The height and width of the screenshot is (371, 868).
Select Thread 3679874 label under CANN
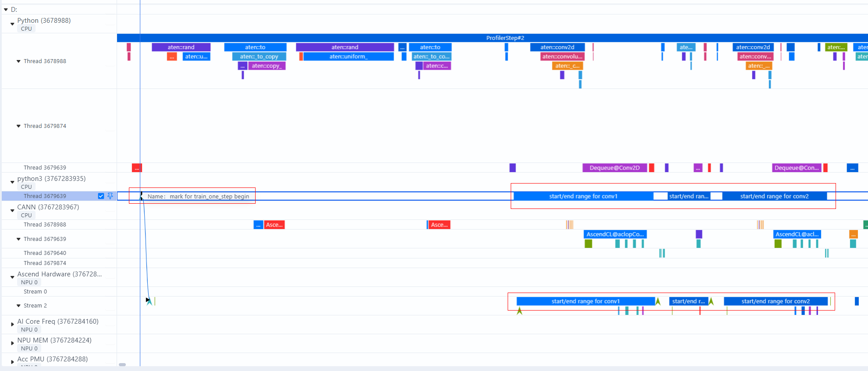click(x=45, y=263)
